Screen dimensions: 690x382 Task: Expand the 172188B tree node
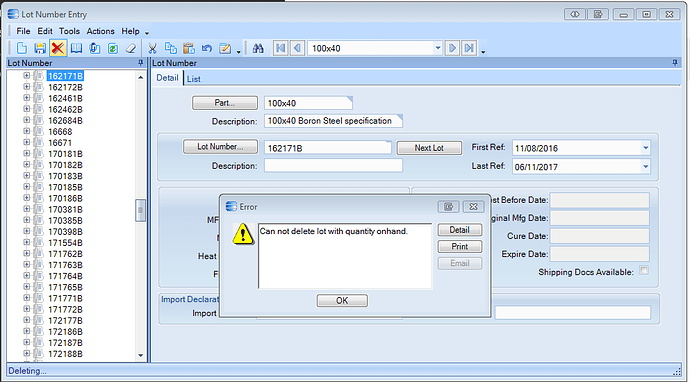point(26,353)
